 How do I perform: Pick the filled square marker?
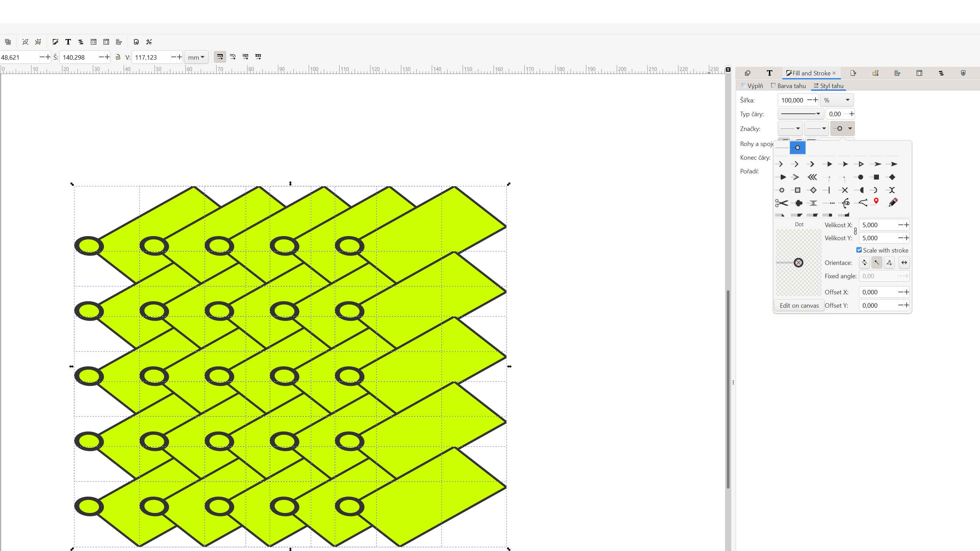click(x=876, y=177)
